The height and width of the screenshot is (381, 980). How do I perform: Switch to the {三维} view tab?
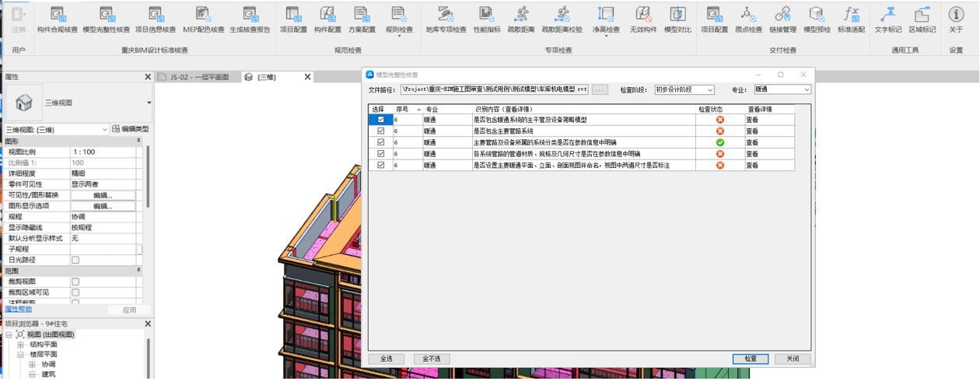click(x=267, y=77)
